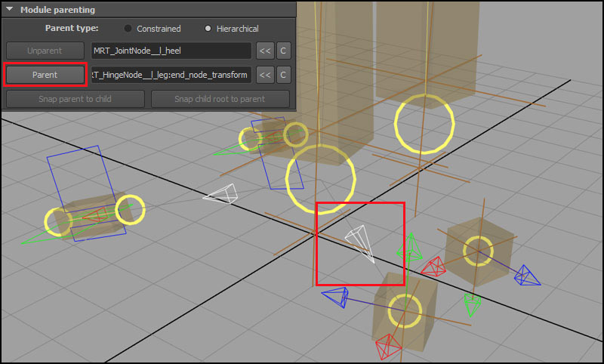The height and width of the screenshot is (364, 604).
Task: Focus the MRT_JointNode__l_heel field
Action: point(171,51)
